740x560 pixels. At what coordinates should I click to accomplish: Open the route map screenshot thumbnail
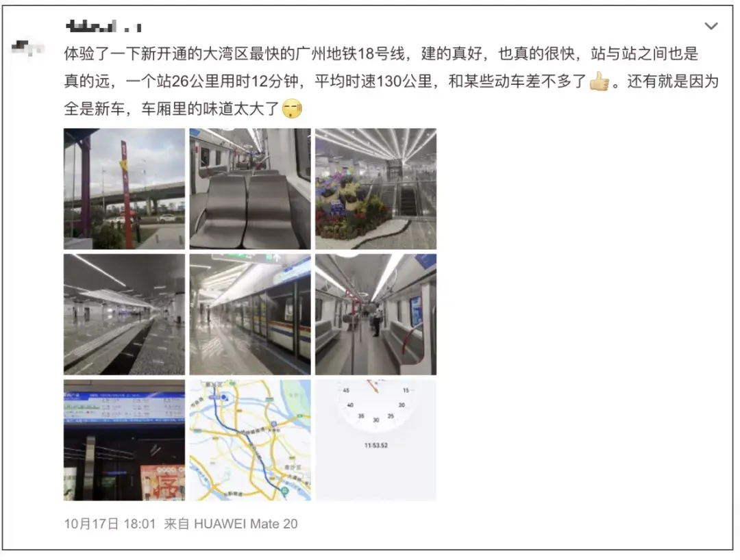pyautogui.click(x=250, y=440)
